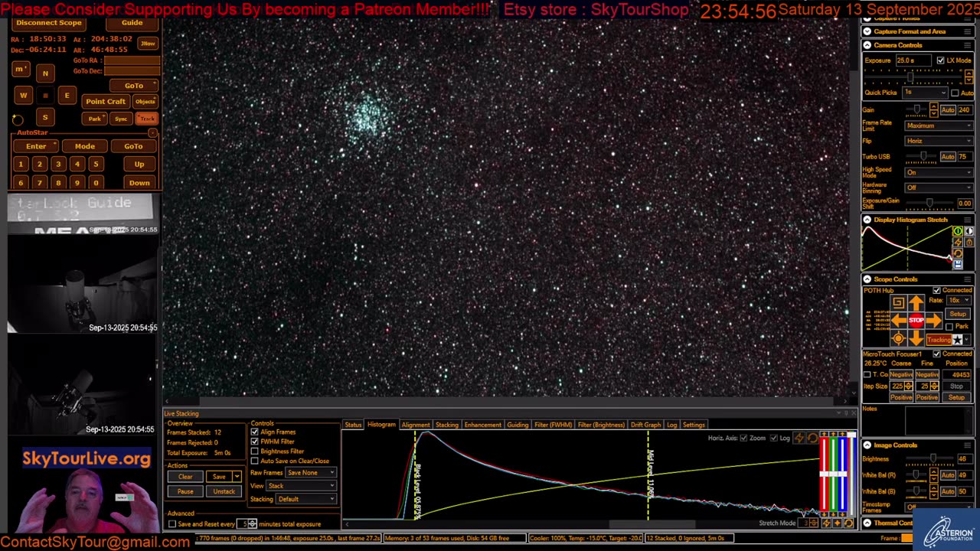Open the Stacking Default dropdown
Screen dimensions: 980x551
coord(305,500)
